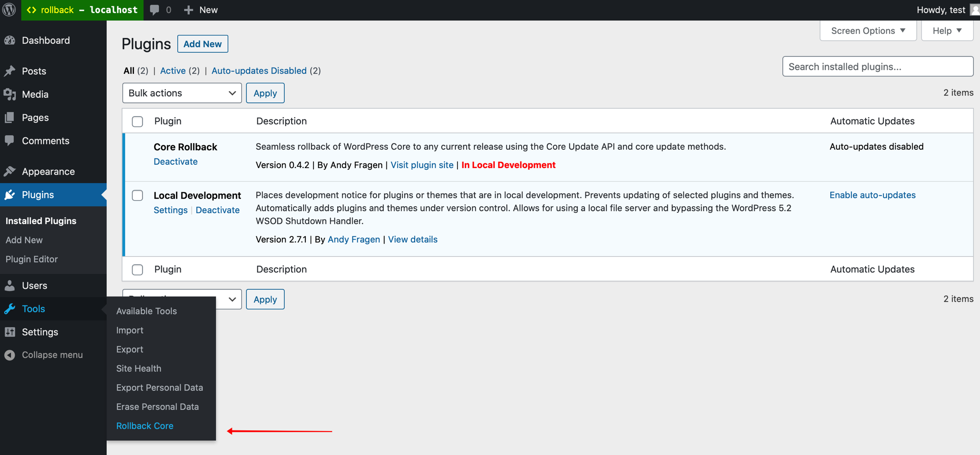Open the top Bulk actions dropdown
The height and width of the screenshot is (455, 980).
[x=182, y=93]
